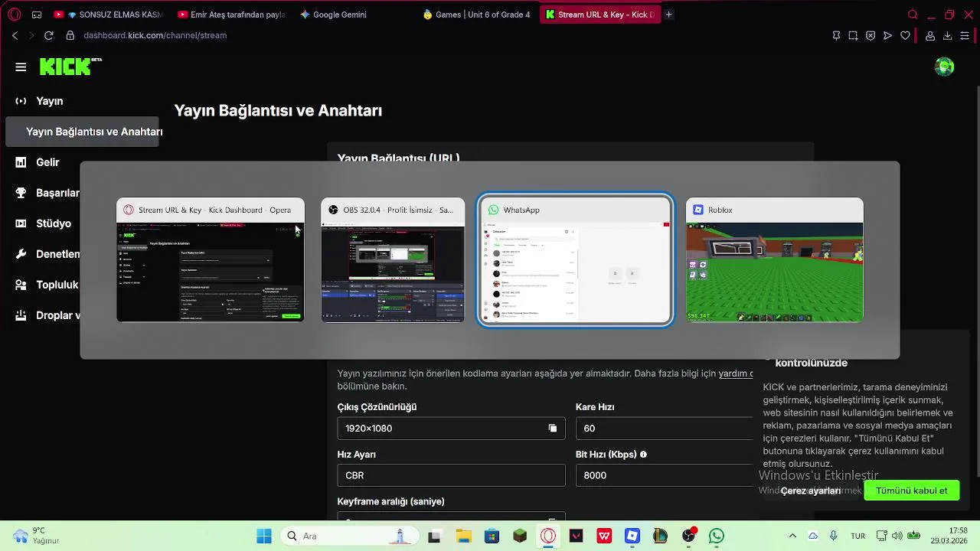
Task: Open the Yayın sidebar section
Action: [x=49, y=101]
